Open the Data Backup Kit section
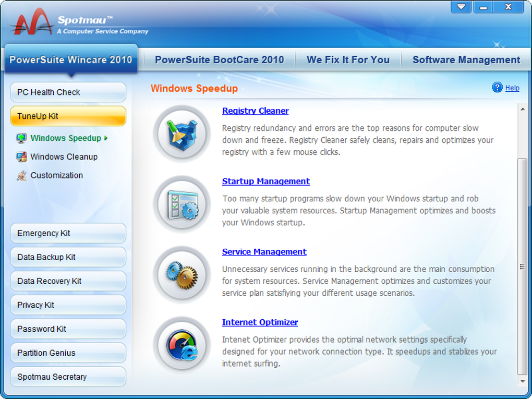532x399 pixels. point(68,257)
